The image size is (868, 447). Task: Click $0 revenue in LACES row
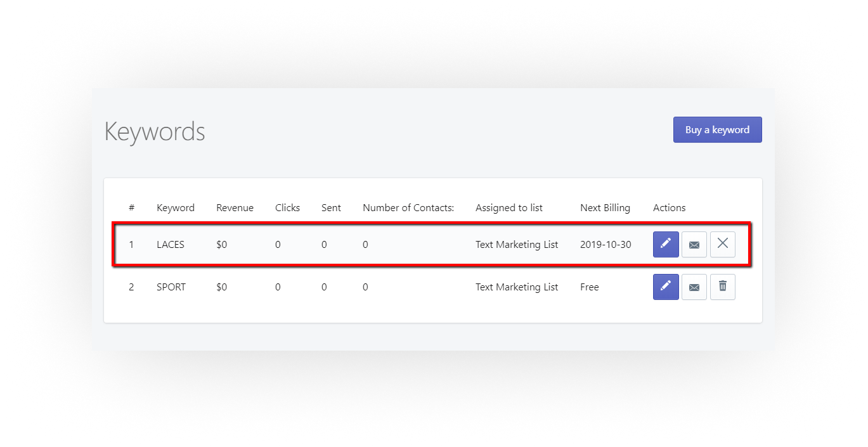(221, 244)
